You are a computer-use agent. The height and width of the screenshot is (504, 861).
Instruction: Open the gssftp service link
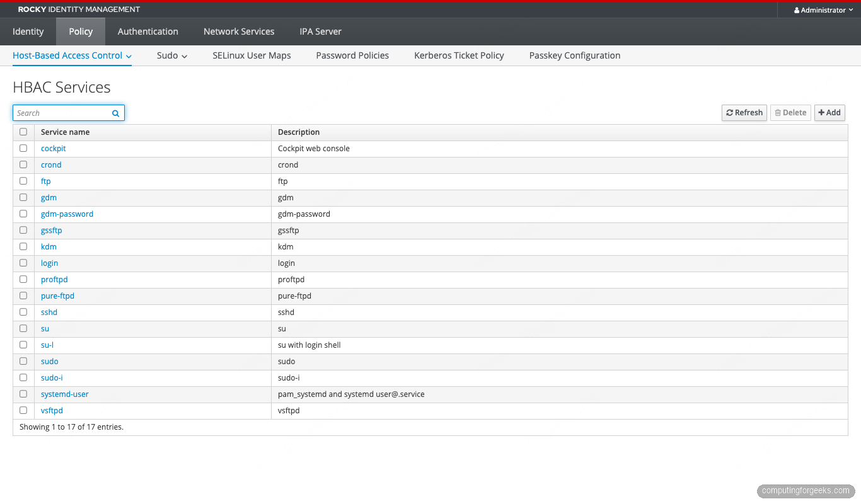click(x=52, y=231)
